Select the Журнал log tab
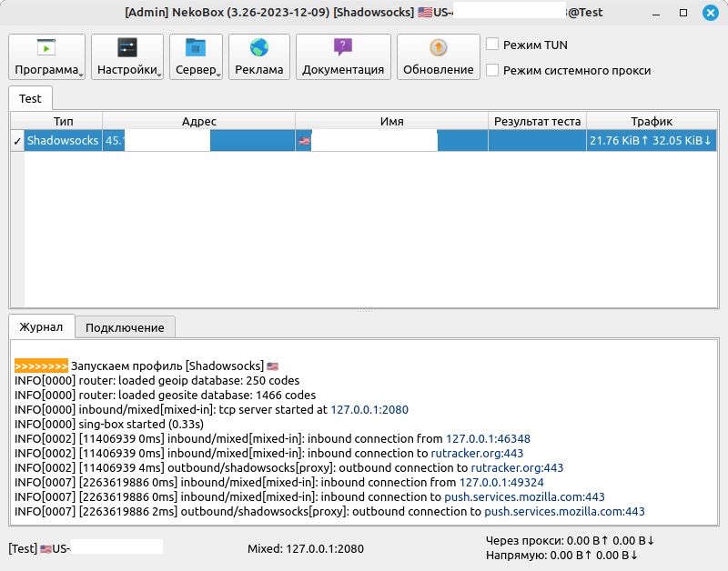Screen dimensions: 728x571 [41, 327]
